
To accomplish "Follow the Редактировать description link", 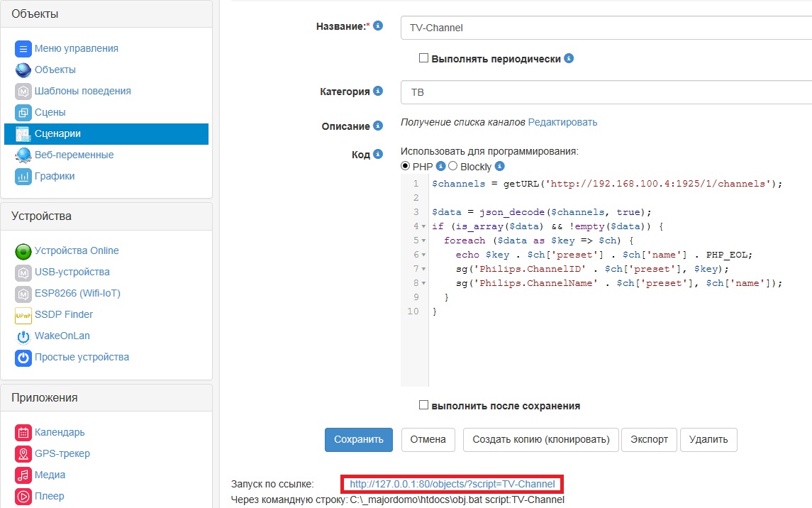I will [x=562, y=122].
